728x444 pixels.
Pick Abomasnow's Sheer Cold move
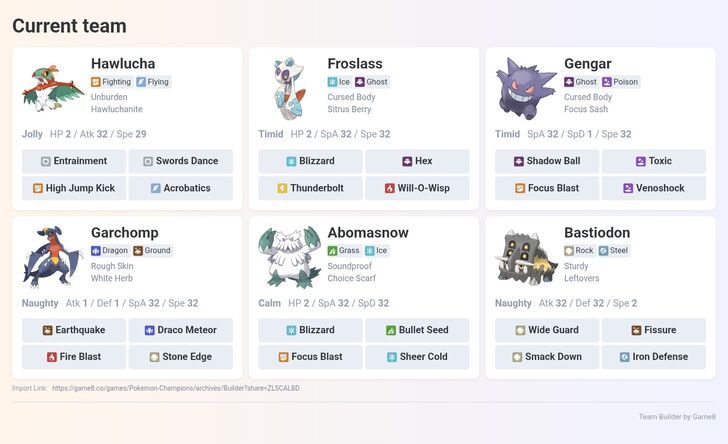[x=417, y=357]
